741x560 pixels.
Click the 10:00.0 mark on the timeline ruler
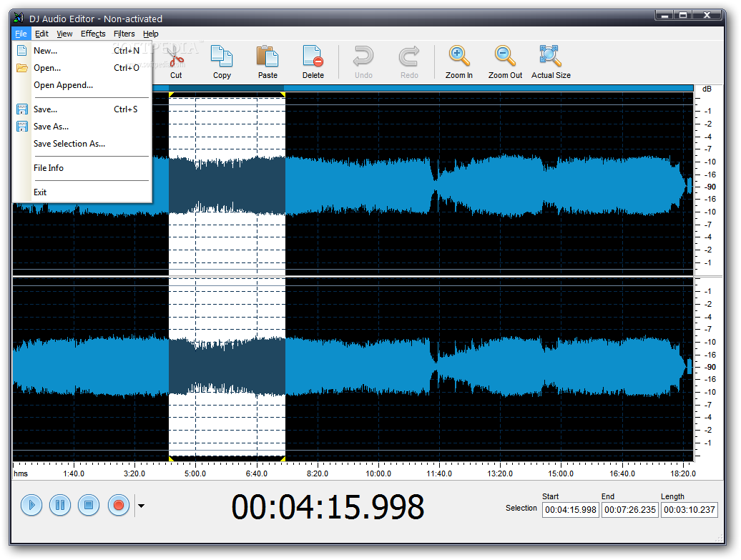click(378, 473)
